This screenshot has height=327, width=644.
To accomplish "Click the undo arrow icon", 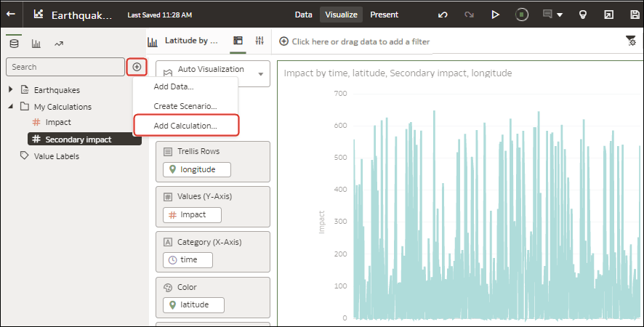I will click(443, 15).
